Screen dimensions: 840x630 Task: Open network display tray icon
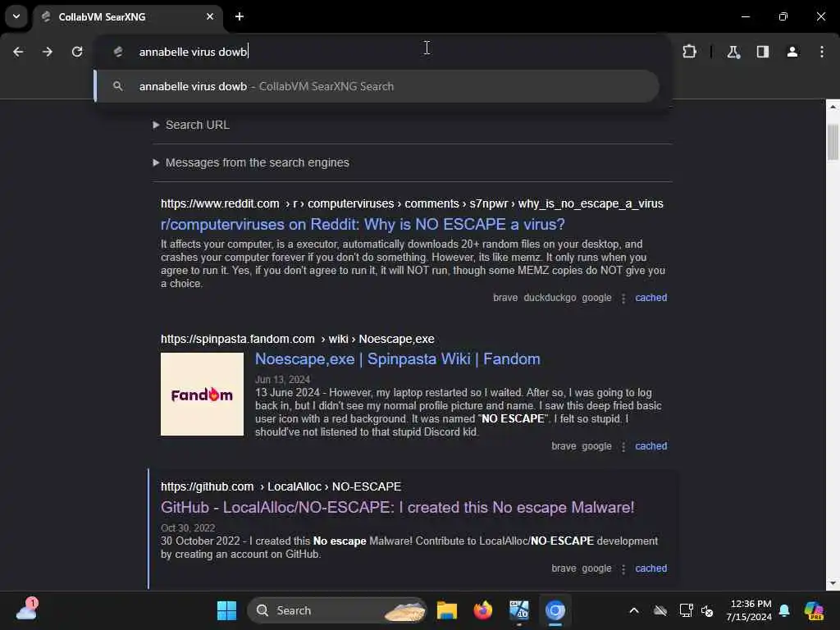[x=686, y=610]
